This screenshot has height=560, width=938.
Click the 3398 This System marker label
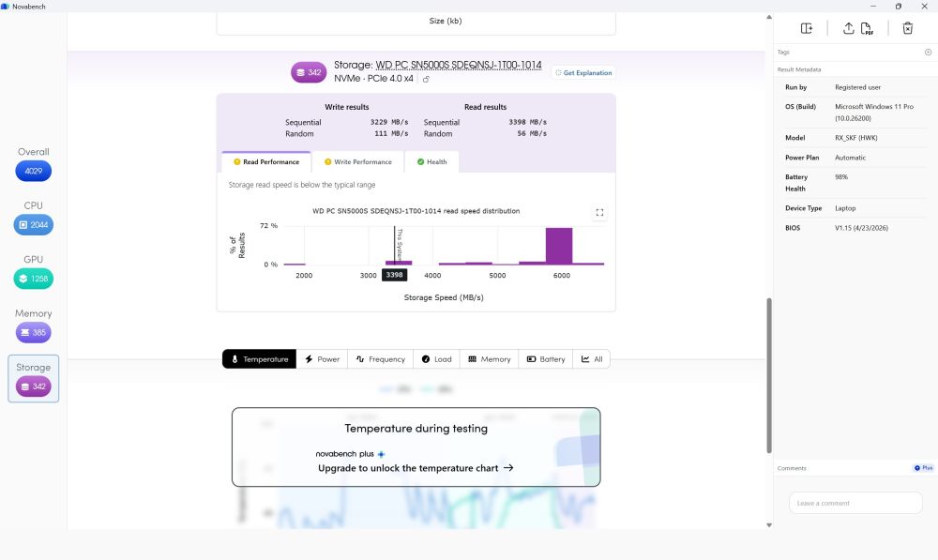point(394,275)
